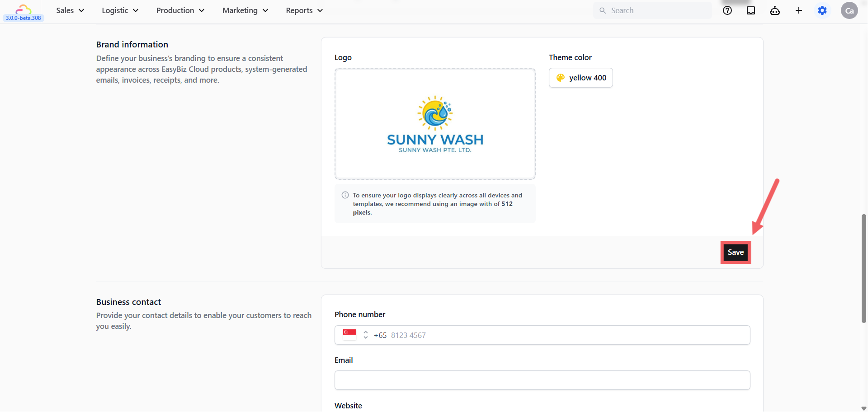Click the Business contact heading
The width and height of the screenshot is (868, 412).
[128, 302]
